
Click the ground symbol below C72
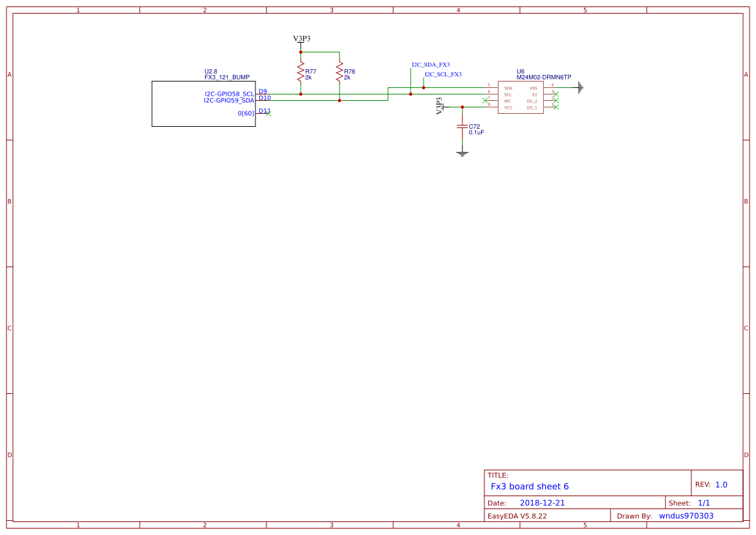pyautogui.click(x=462, y=153)
